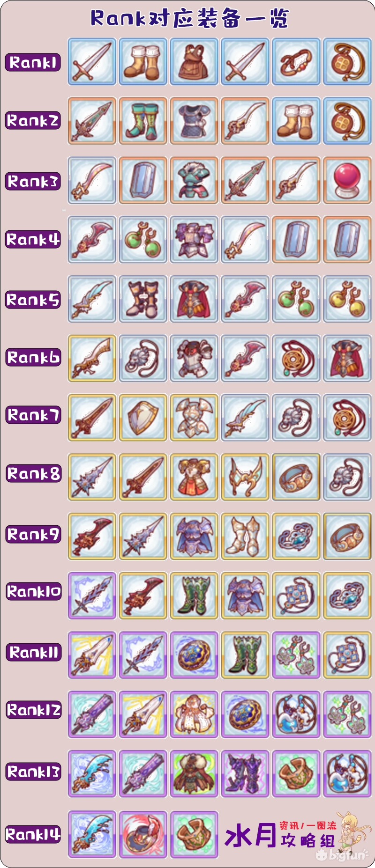Click the fur-collared coat in Rank13

point(194,773)
